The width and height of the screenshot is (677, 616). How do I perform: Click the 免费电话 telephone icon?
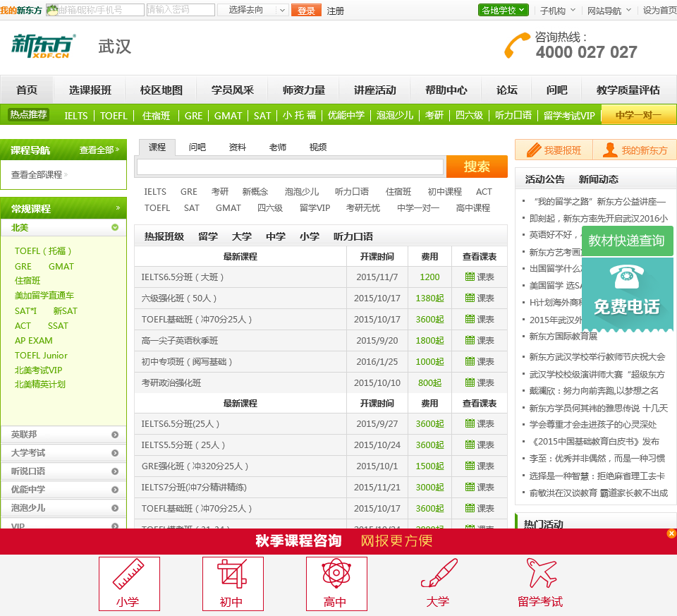[626, 277]
